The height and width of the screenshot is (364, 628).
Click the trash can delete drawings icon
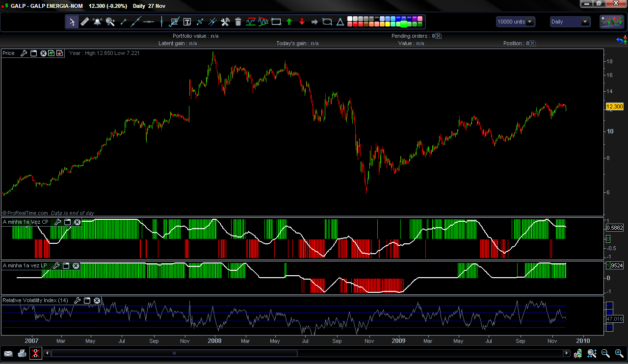coord(238,22)
